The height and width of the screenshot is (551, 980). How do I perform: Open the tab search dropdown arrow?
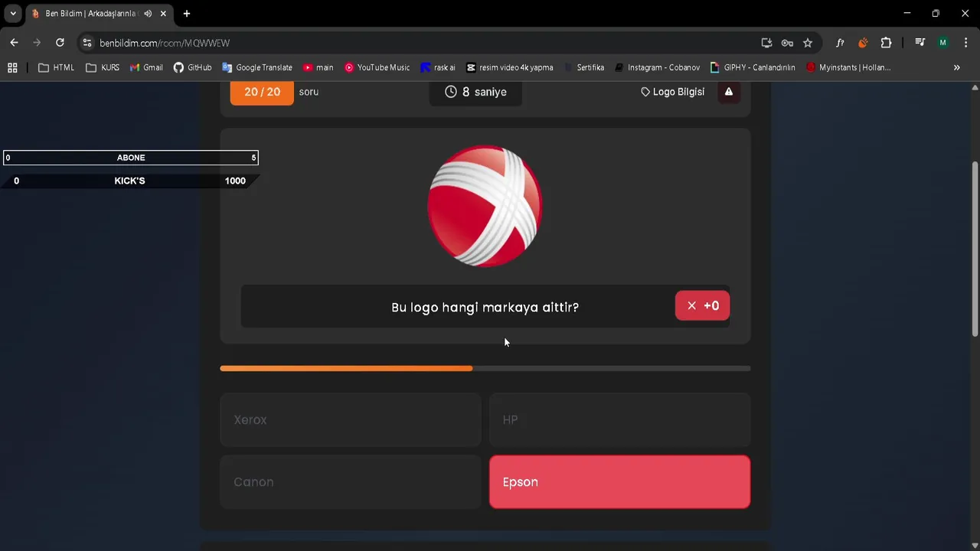12,14
